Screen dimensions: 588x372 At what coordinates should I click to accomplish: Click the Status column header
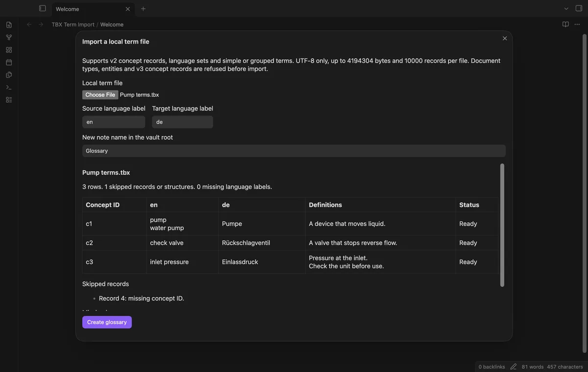477,205
